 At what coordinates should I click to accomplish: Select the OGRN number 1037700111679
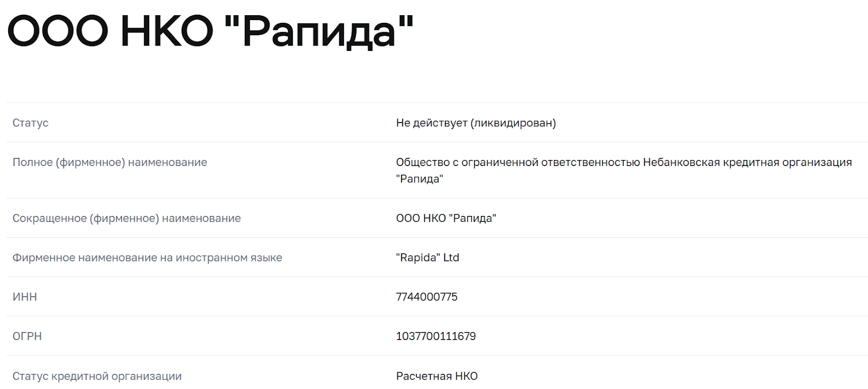(436, 336)
